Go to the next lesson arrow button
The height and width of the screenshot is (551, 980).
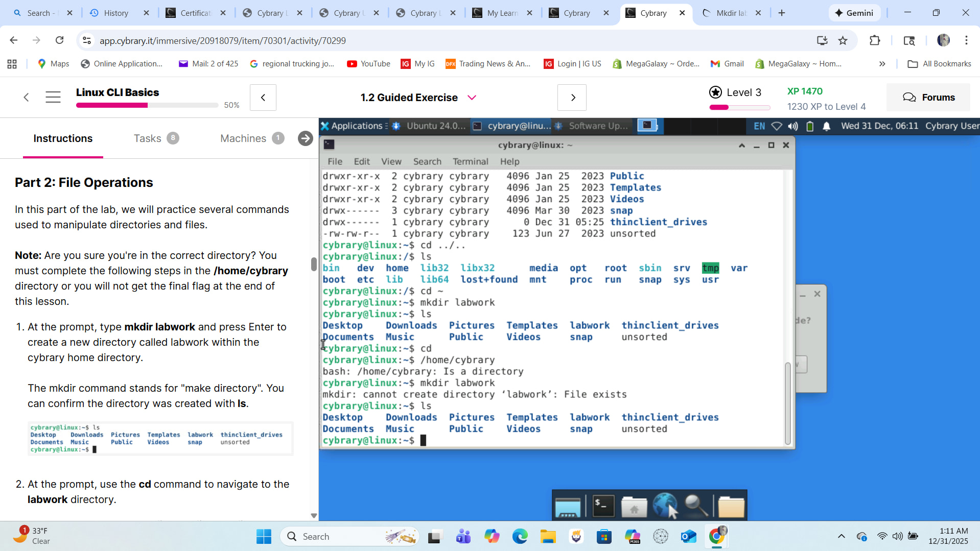(x=572, y=98)
